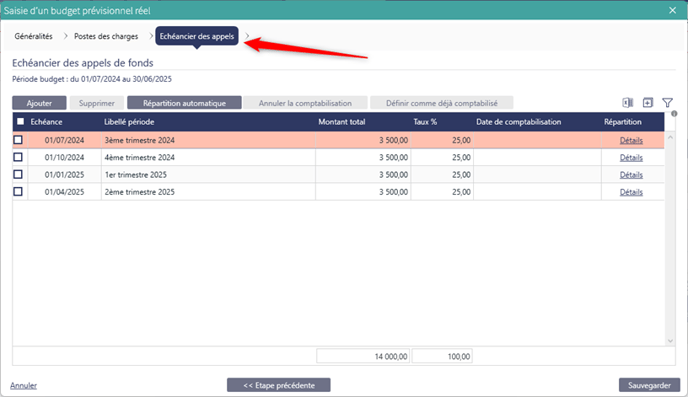Click the Répartition column header

click(623, 122)
